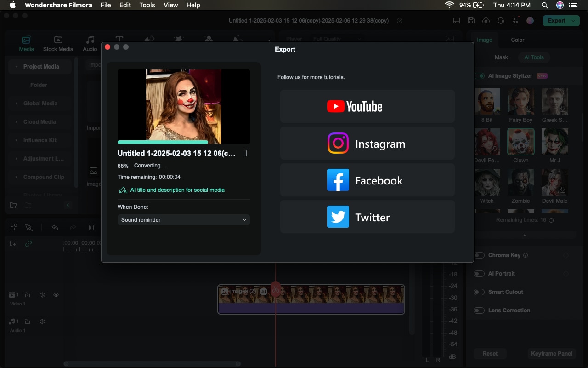Mute the Video 1 track
Image resolution: width=588 pixels, height=368 pixels.
click(x=42, y=295)
